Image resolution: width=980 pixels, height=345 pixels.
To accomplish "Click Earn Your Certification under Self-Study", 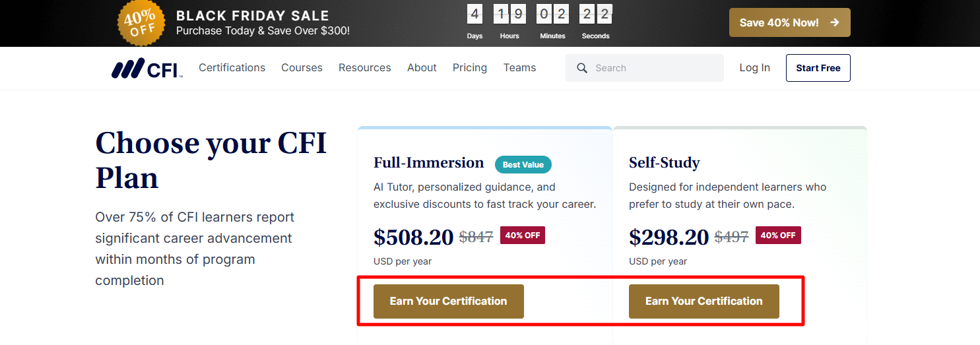I will [x=703, y=301].
